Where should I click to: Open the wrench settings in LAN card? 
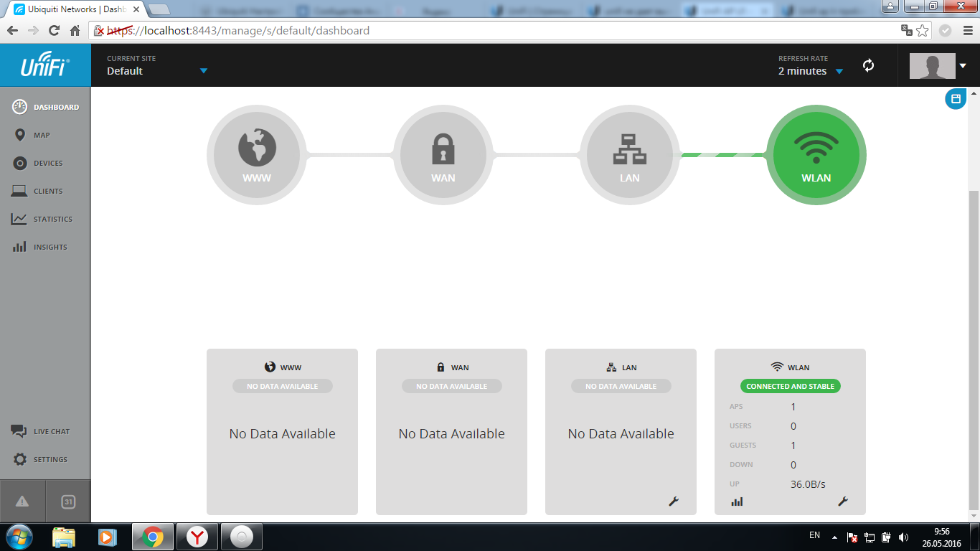coord(674,501)
